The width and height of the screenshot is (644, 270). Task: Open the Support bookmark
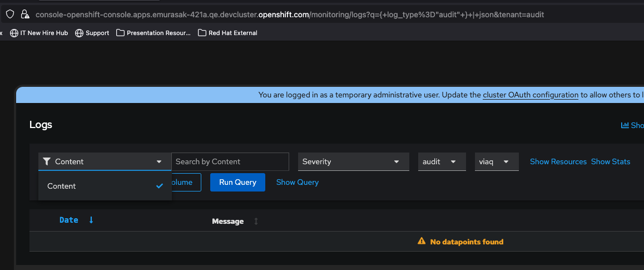[x=92, y=33]
